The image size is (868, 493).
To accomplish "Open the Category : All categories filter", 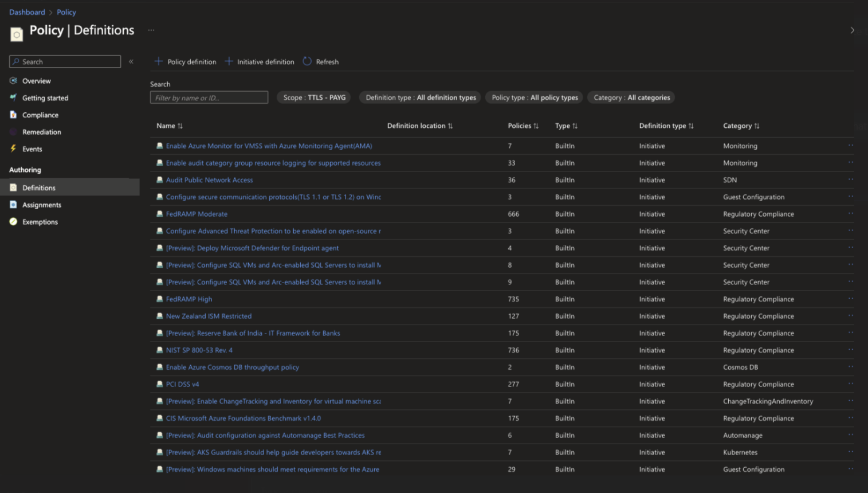I will [x=631, y=97].
